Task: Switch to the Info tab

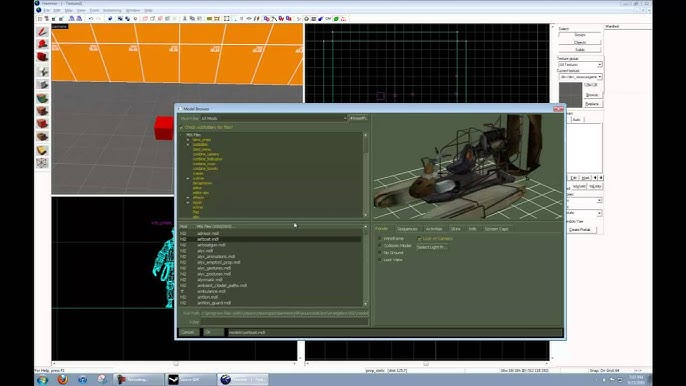Action: tap(472, 229)
